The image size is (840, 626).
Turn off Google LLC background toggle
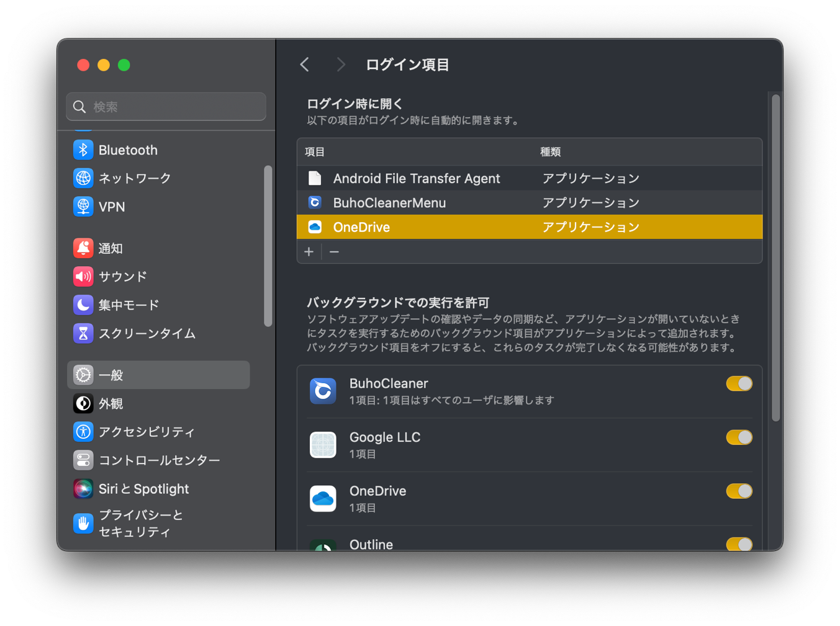coord(739,437)
